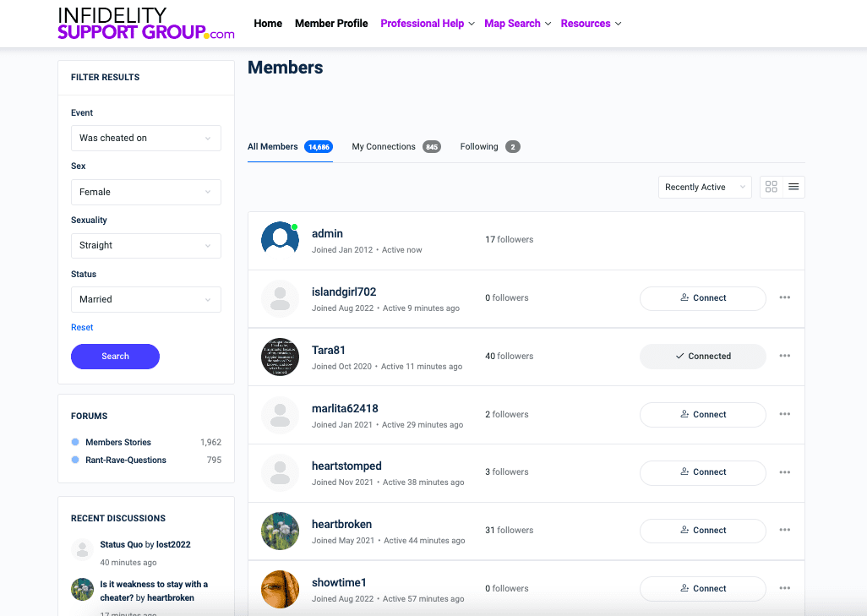Switch to My Connections tab

pos(396,146)
